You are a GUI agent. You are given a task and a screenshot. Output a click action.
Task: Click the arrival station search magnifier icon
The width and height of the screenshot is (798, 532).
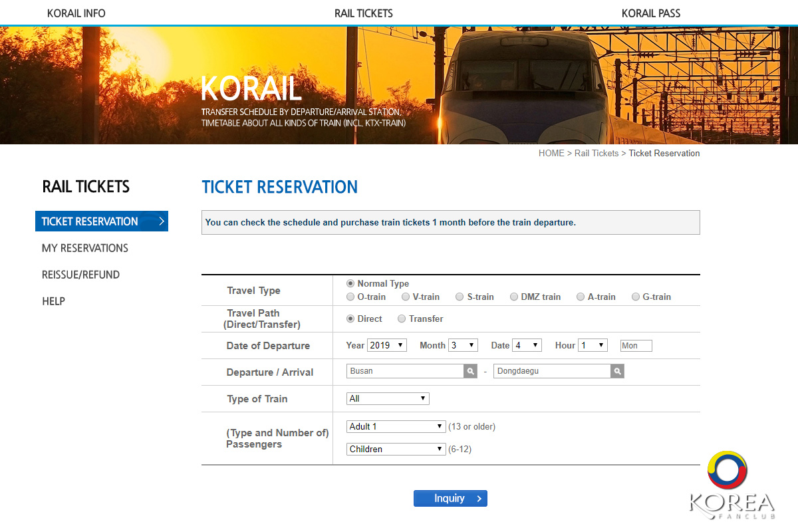[x=617, y=372]
